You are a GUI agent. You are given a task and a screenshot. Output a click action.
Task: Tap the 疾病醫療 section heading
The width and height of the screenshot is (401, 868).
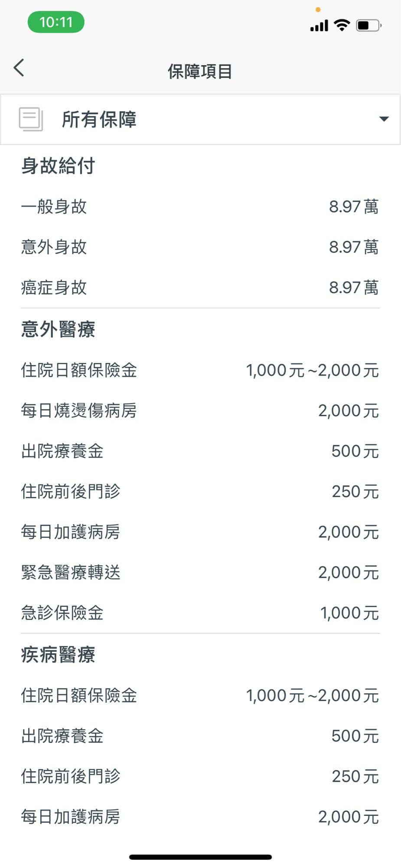[x=58, y=654]
